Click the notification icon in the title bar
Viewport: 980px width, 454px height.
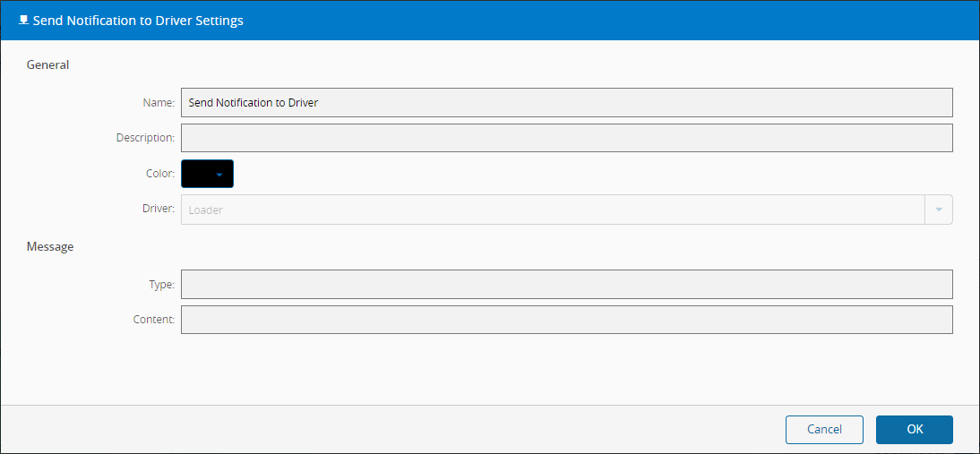click(x=23, y=20)
